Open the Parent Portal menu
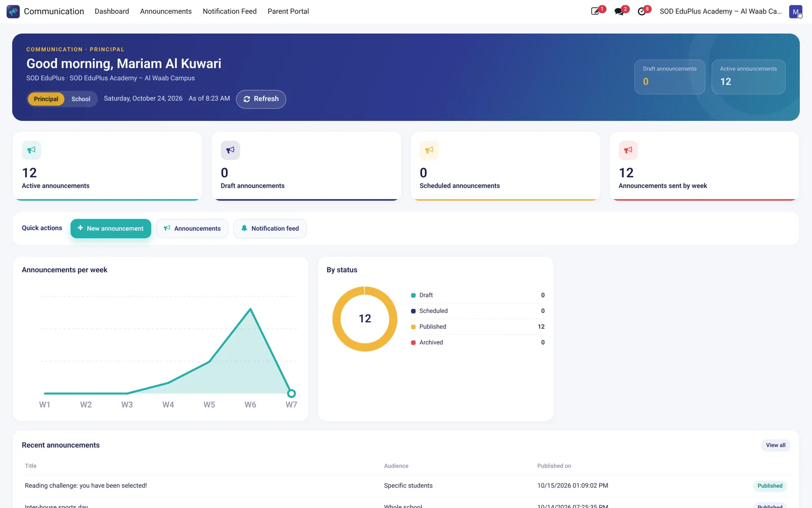Image resolution: width=812 pixels, height=508 pixels. [x=288, y=11]
